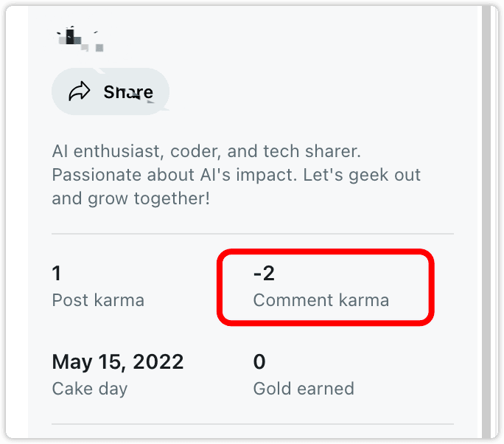
Task: Click the vertical scrollbar on the right edge
Action: (x=485, y=221)
